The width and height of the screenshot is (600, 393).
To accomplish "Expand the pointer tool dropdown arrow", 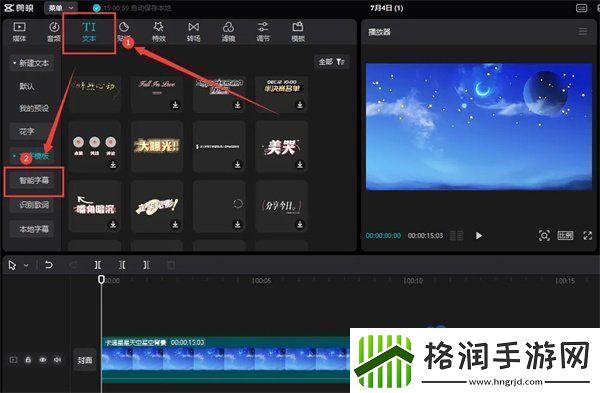I will coord(26,265).
